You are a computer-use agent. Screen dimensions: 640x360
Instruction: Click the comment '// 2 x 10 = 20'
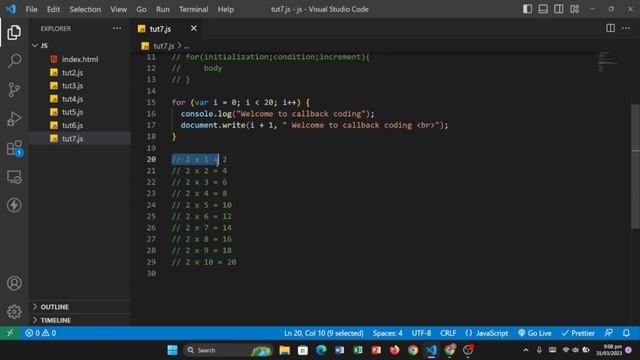pyautogui.click(x=204, y=262)
